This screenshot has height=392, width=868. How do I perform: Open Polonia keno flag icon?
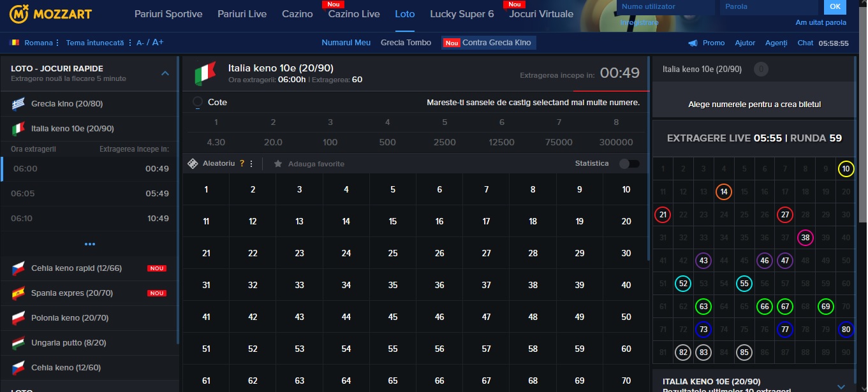point(18,318)
